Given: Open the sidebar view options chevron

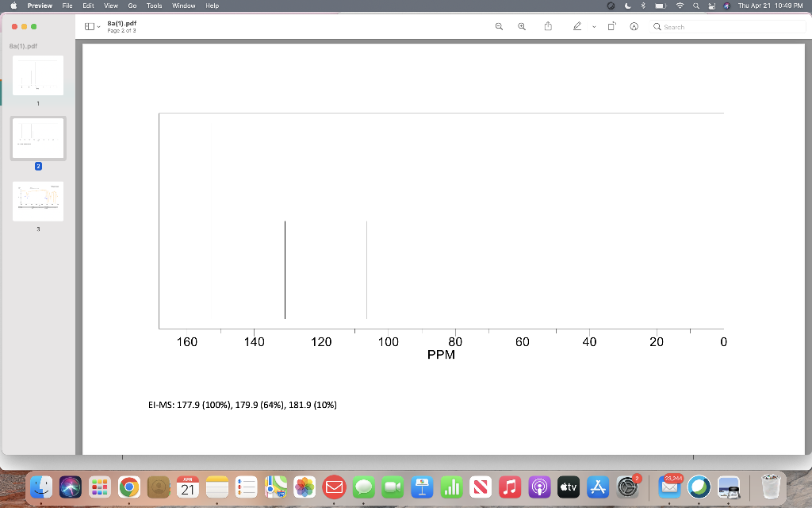Looking at the screenshot, I should point(98,27).
